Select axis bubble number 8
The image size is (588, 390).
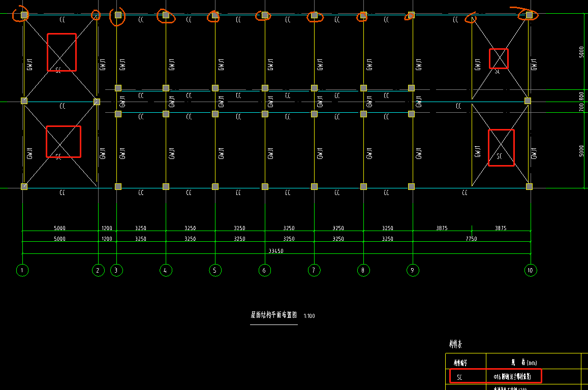tap(363, 270)
